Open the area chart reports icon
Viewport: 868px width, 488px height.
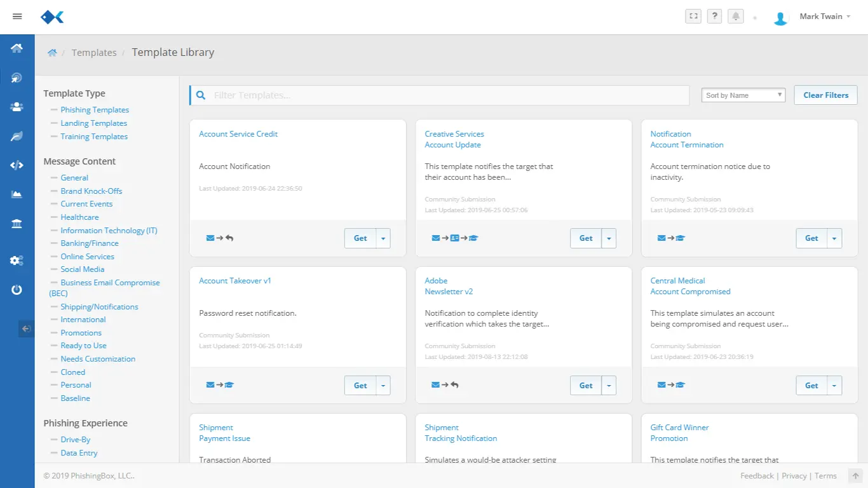tap(17, 194)
